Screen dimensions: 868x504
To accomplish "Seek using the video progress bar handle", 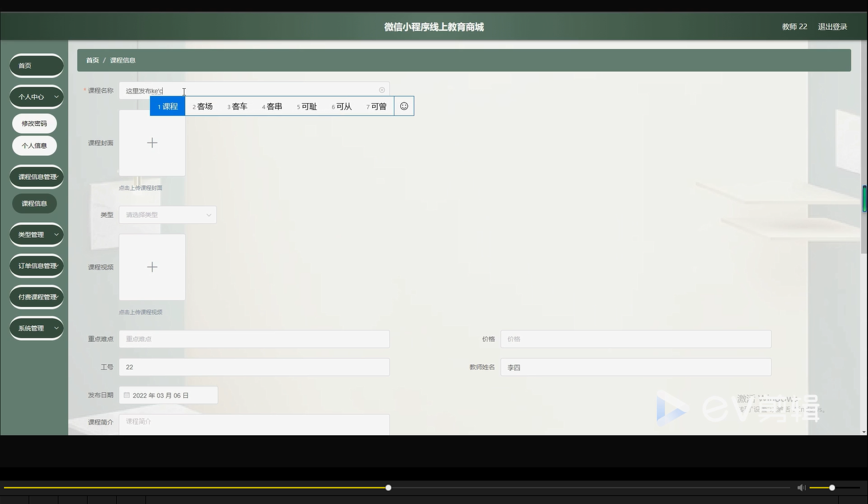I will click(388, 487).
